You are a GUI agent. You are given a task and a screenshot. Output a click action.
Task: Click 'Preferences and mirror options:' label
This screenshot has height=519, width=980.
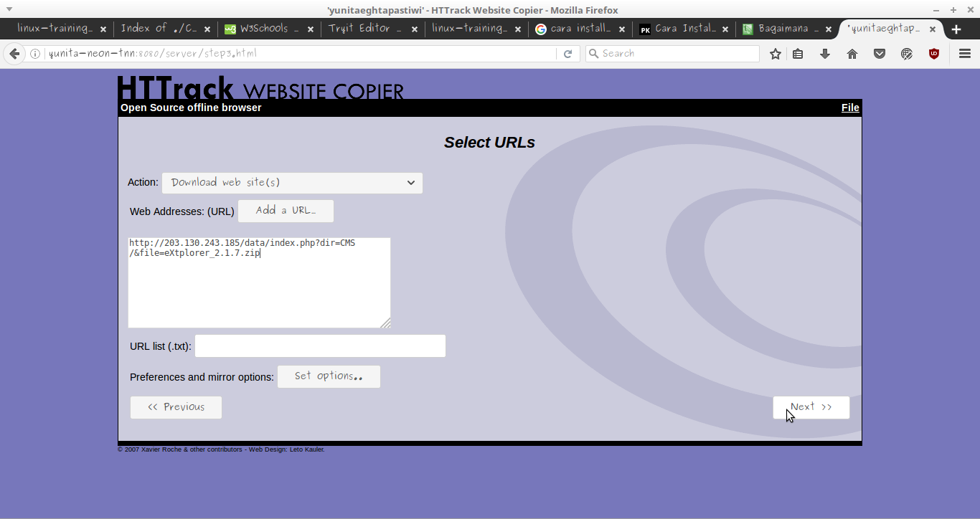[x=202, y=377]
